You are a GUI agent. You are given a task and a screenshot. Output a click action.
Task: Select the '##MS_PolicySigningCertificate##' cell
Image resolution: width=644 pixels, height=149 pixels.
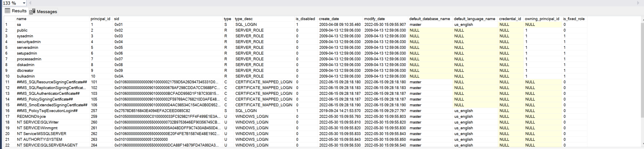click(x=52, y=99)
